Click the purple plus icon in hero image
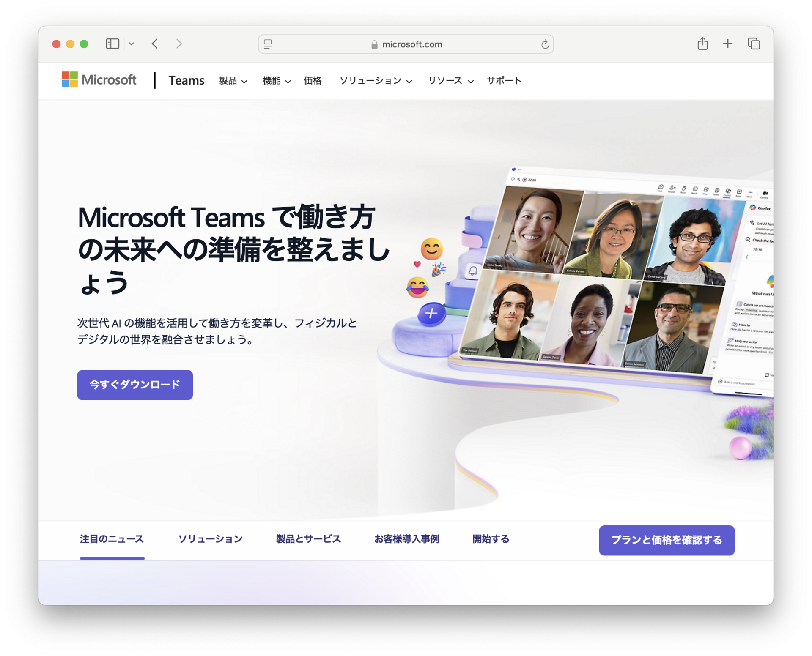812x656 pixels. tap(431, 314)
